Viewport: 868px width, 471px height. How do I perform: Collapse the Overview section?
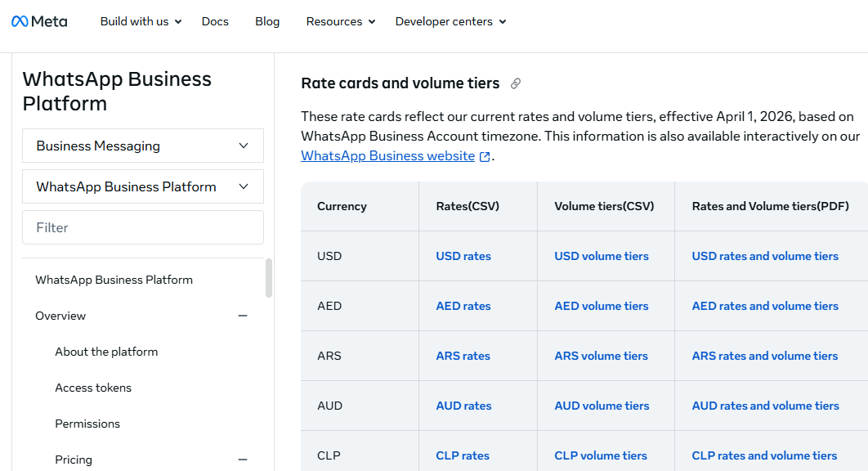click(243, 316)
